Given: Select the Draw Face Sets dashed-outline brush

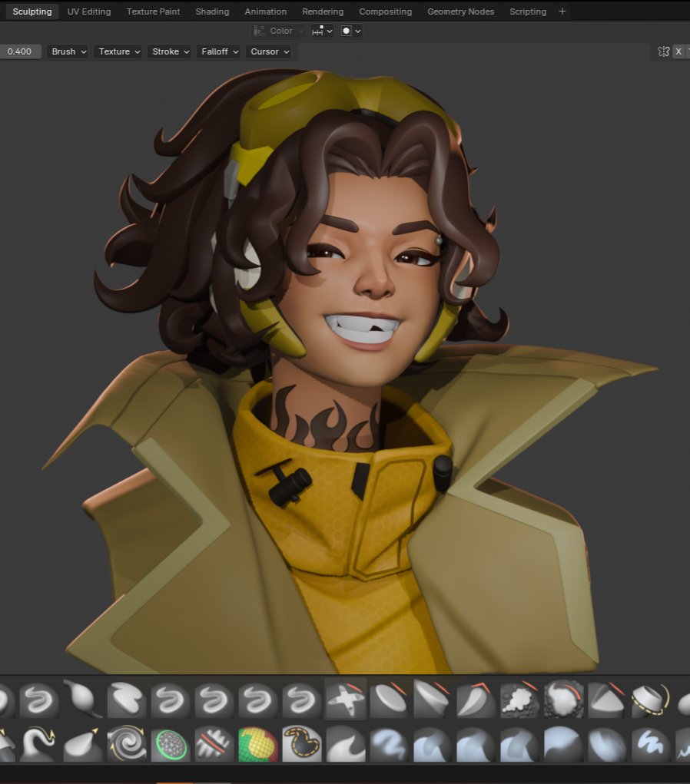Looking at the screenshot, I should [302, 743].
